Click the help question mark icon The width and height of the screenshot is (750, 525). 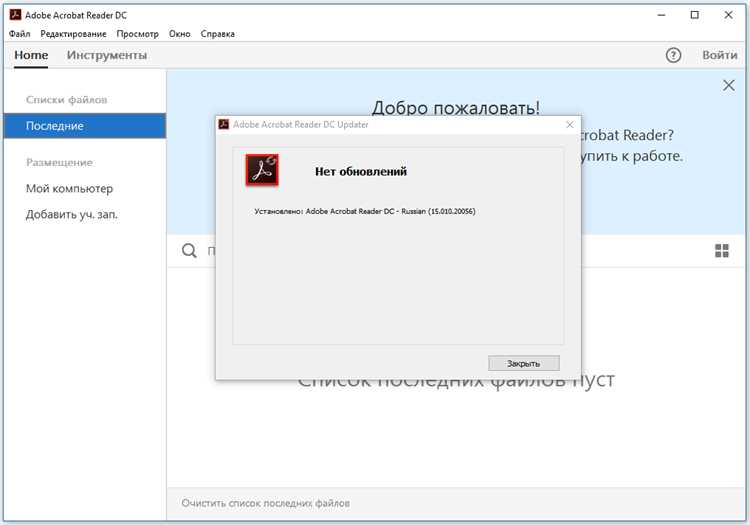[x=673, y=55]
